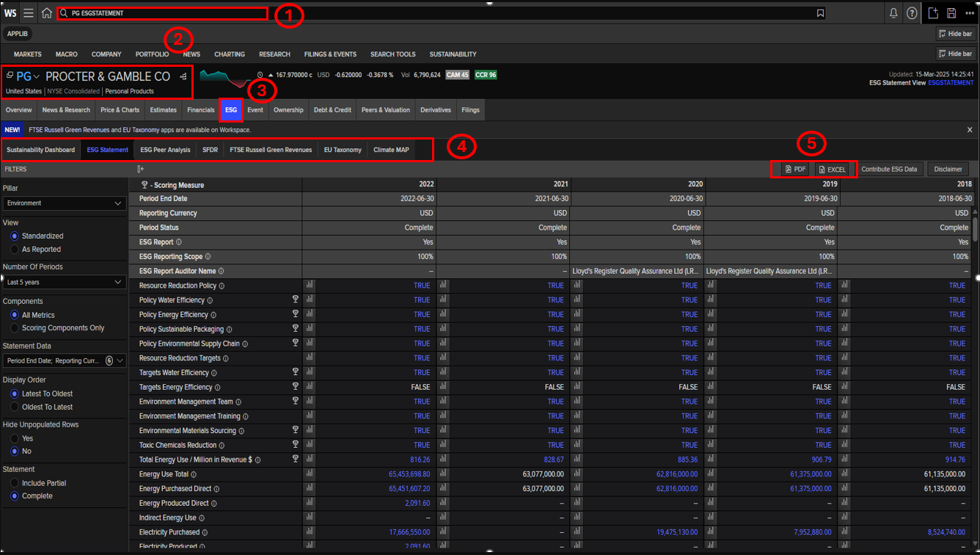Click the notifications bell icon

[x=893, y=13]
